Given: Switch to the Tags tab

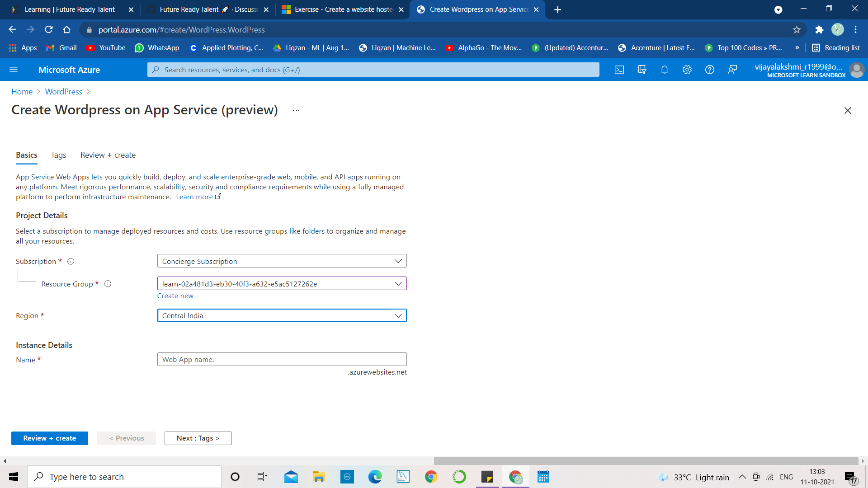Looking at the screenshot, I should 58,155.
